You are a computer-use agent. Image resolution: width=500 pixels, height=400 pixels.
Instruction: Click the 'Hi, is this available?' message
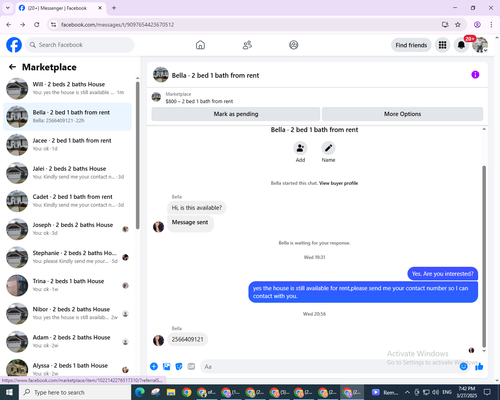197,208
